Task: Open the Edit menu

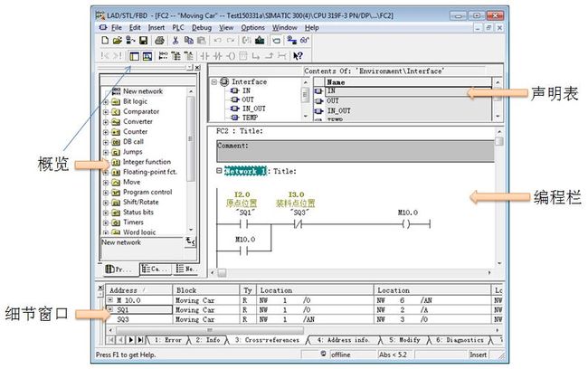Action: pos(135,28)
